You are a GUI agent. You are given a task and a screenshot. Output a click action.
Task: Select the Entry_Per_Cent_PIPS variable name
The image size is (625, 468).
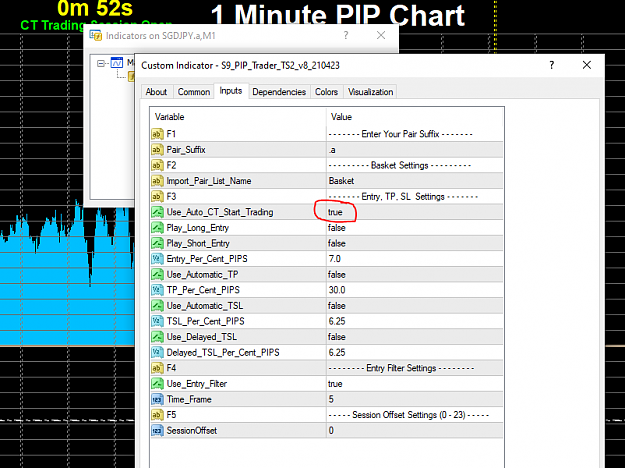[207, 259]
